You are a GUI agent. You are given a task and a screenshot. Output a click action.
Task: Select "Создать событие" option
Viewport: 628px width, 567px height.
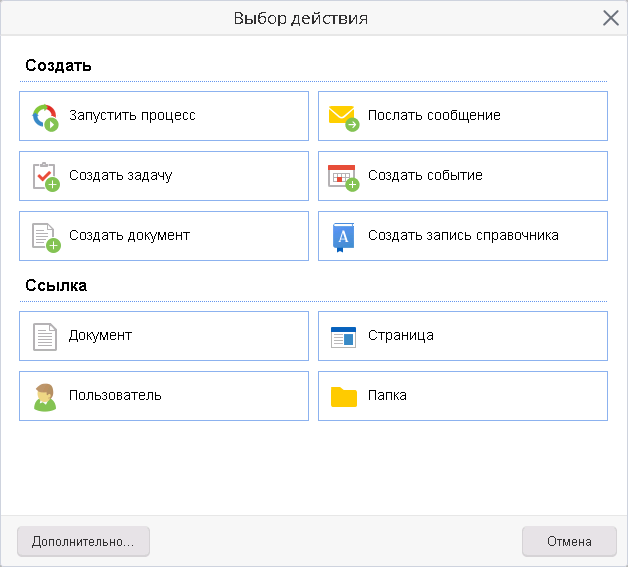coord(425,175)
